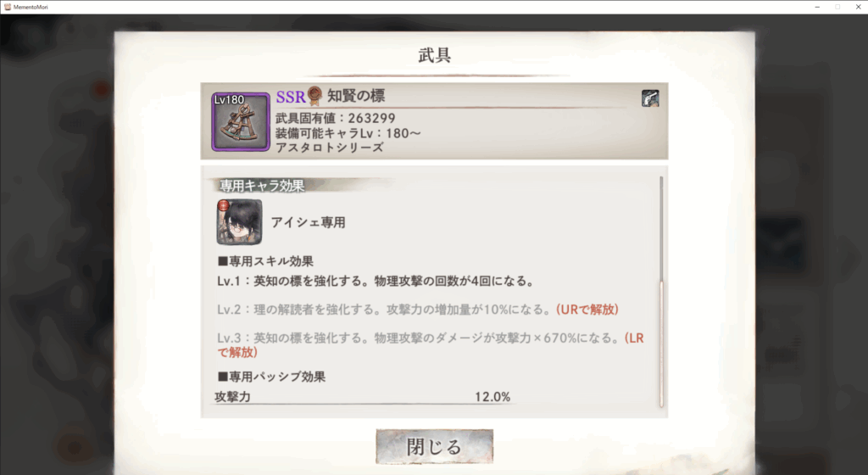Click the 武具 dialog title
The image size is (868, 475).
(x=435, y=55)
